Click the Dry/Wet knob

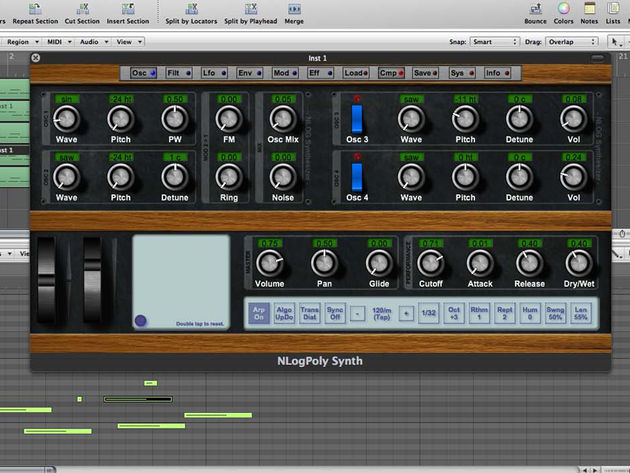click(579, 263)
